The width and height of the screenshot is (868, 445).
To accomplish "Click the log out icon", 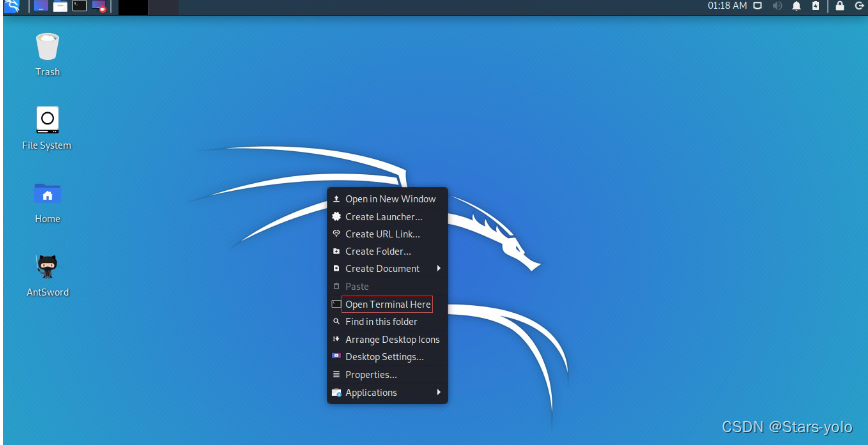I will (859, 6).
